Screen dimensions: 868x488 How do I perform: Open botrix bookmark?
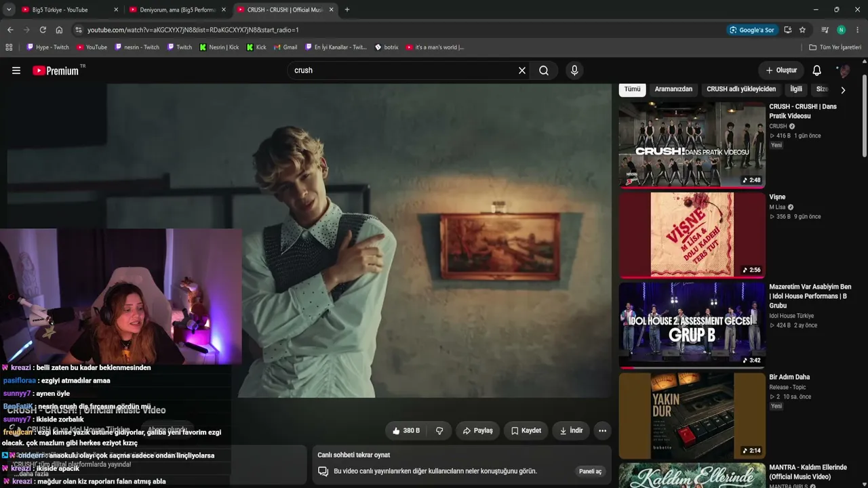tap(387, 47)
